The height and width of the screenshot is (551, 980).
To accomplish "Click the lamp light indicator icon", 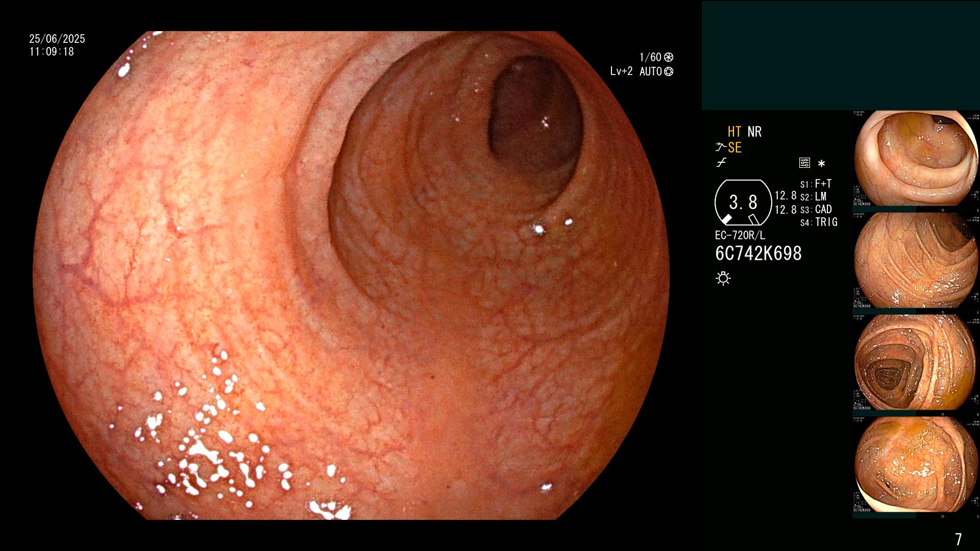I will point(723,279).
